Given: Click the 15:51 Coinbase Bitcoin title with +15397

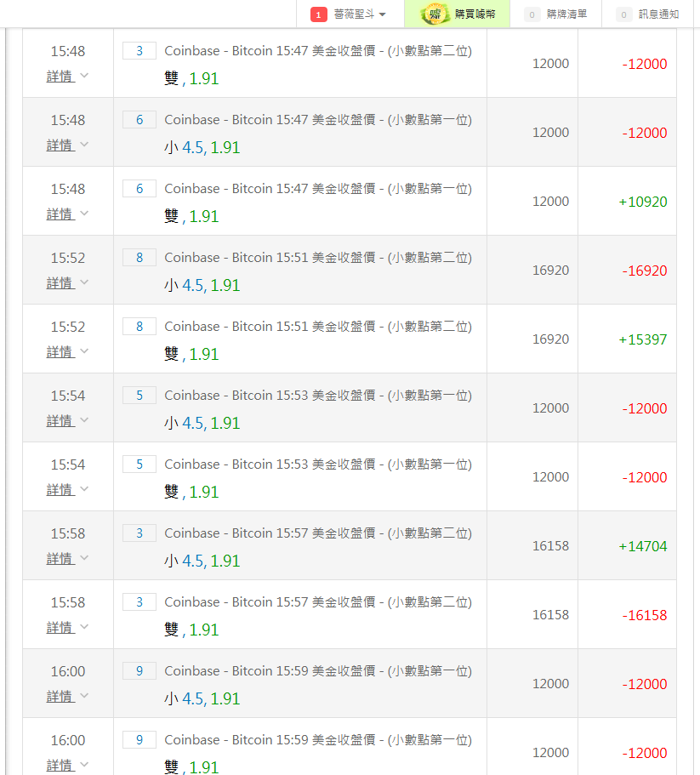Looking at the screenshot, I should coord(317,327).
